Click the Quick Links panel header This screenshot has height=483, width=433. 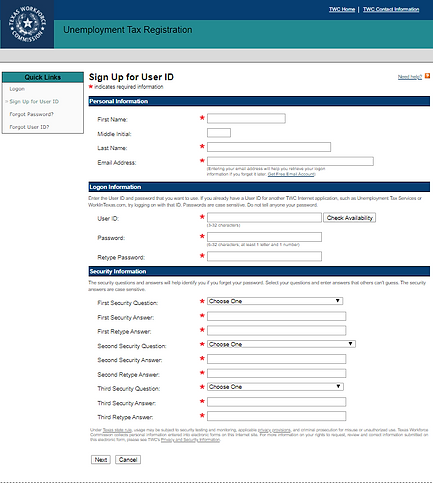[43, 77]
